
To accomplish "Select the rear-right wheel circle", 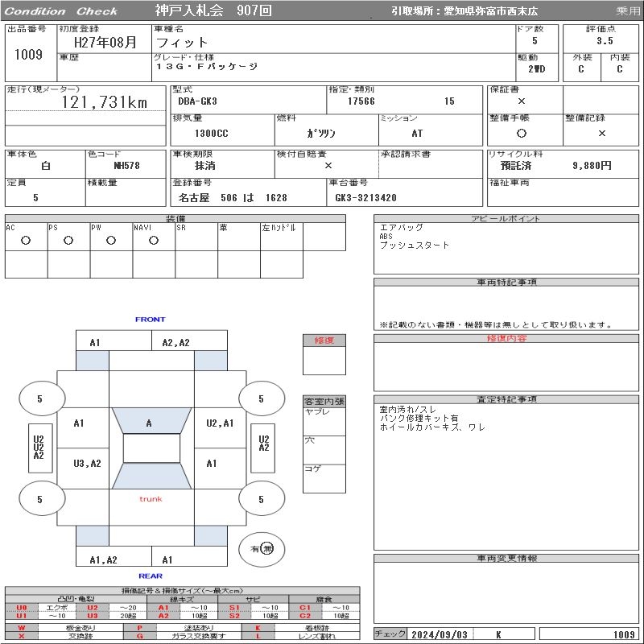I will [261, 499].
